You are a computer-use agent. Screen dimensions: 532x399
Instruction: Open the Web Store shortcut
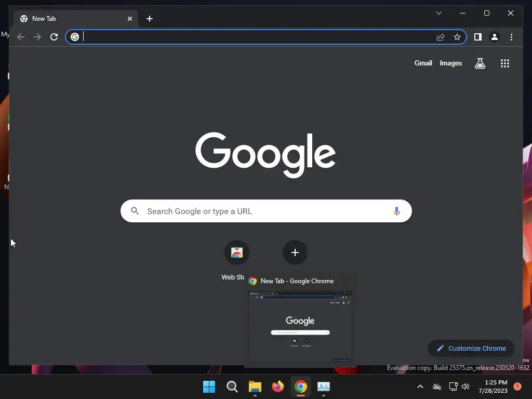(x=236, y=252)
